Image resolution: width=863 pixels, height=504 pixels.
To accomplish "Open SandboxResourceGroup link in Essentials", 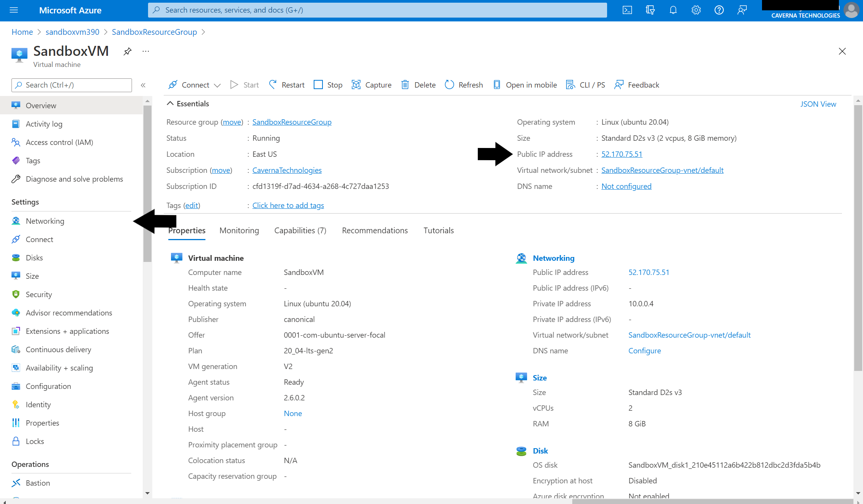I will coord(292,122).
